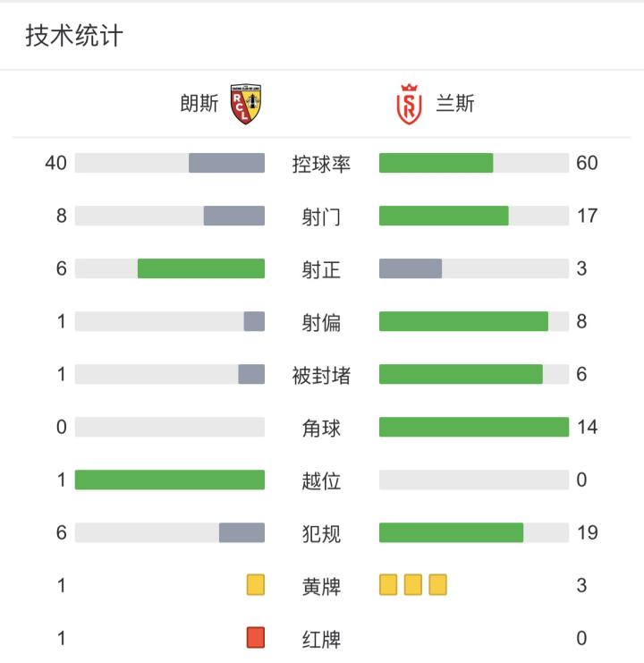Image resolution: width=644 pixels, height=663 pixels.
Task: Click Reims's green fouls bar
Action: click(451, 532)
